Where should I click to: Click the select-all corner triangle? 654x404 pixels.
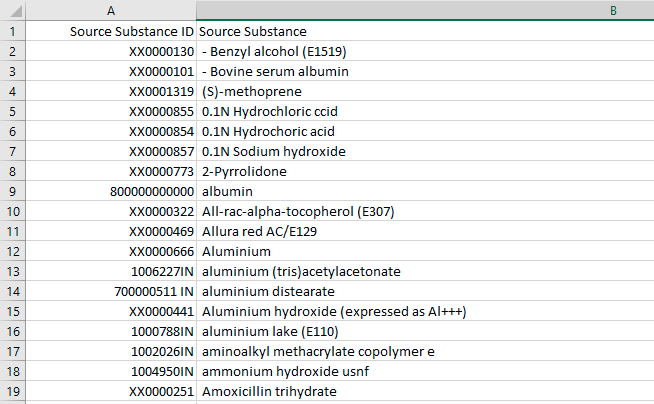12,10
